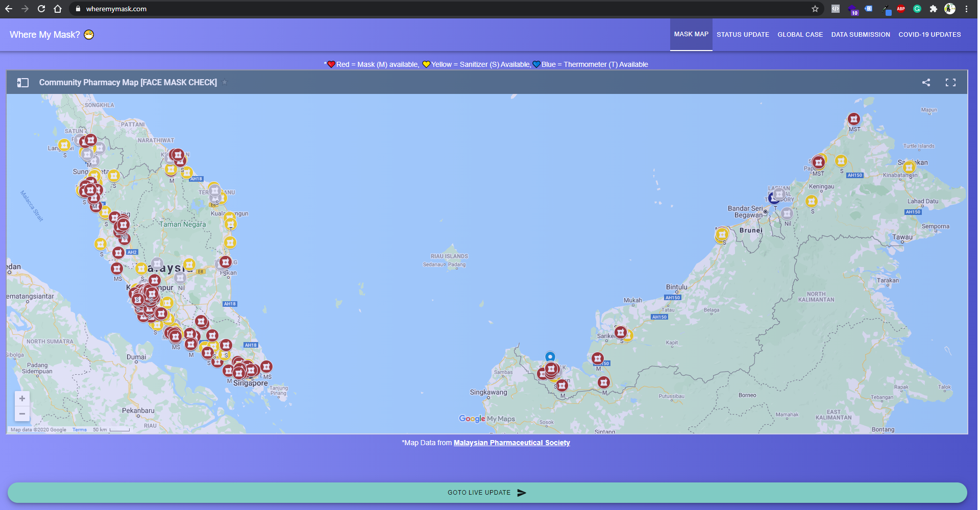This screenshot has width=980, height=510.
Task: Click the Where My Mask? site title
Action: (45, 35)
